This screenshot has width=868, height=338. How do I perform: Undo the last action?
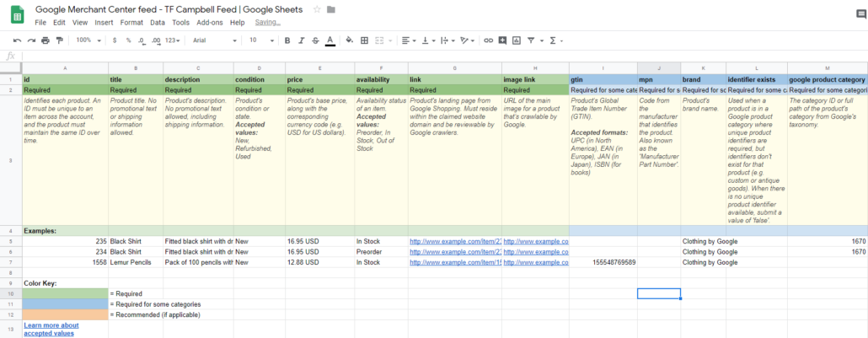point(17,40)
